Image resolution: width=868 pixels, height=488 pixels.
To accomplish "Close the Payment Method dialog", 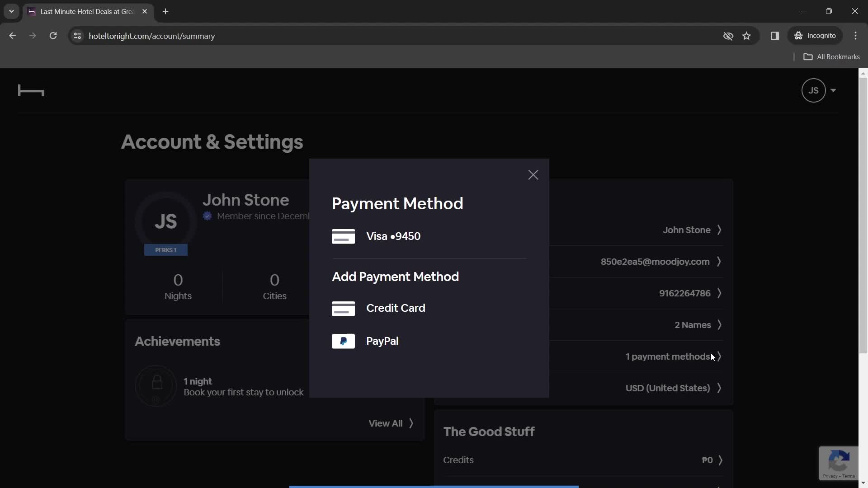I will (533, 175).
